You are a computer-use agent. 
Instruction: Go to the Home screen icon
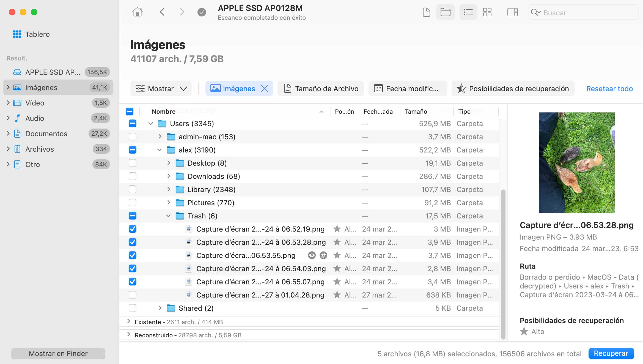point(137,12)
